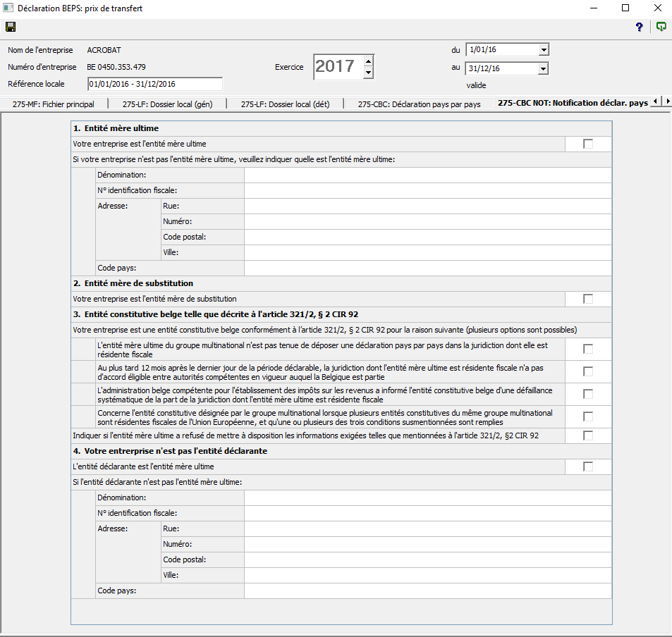The height and width of the screenshot is (637, 672).
Task: Tick the 'entité mère de substitution' checkbox
Action: pos(588,299)
